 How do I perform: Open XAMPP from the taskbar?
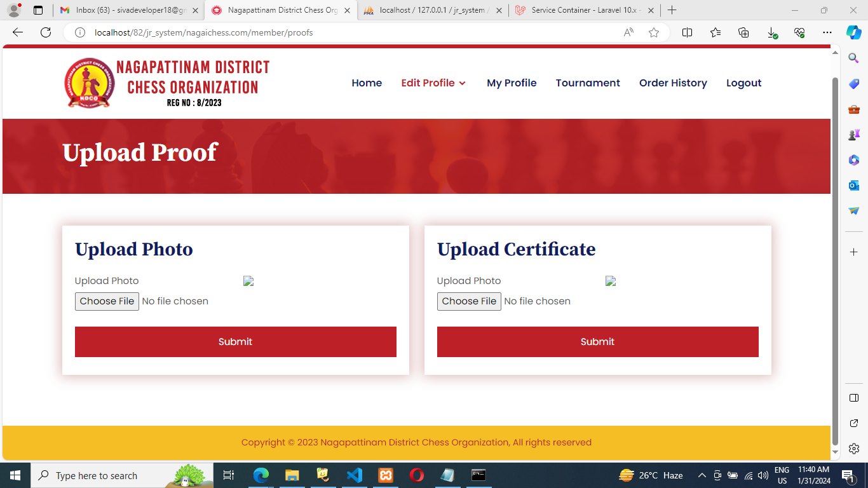pyautogui.click(x=386, y=475)
